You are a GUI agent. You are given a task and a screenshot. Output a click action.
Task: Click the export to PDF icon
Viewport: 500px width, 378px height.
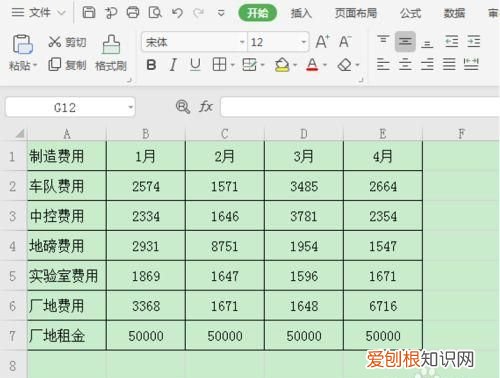click(111, 13)
